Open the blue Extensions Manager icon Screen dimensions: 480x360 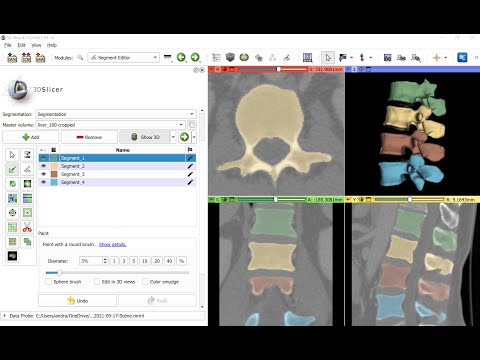pyautogui.click(x=462, y=58)
